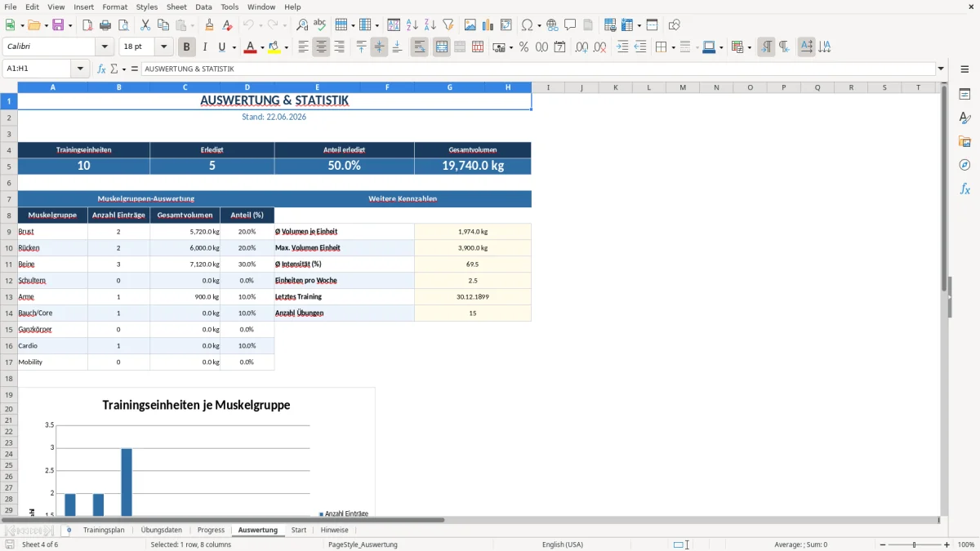Open the Format menu
This screenshot has width=980, height=551.
click(115, 7)
